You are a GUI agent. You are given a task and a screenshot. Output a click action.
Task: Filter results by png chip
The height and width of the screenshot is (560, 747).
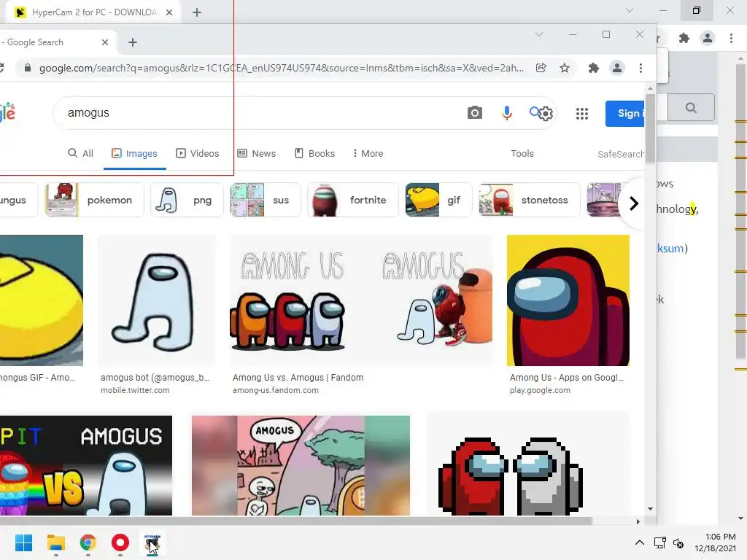pyautogui.click(x=187, y=200)
